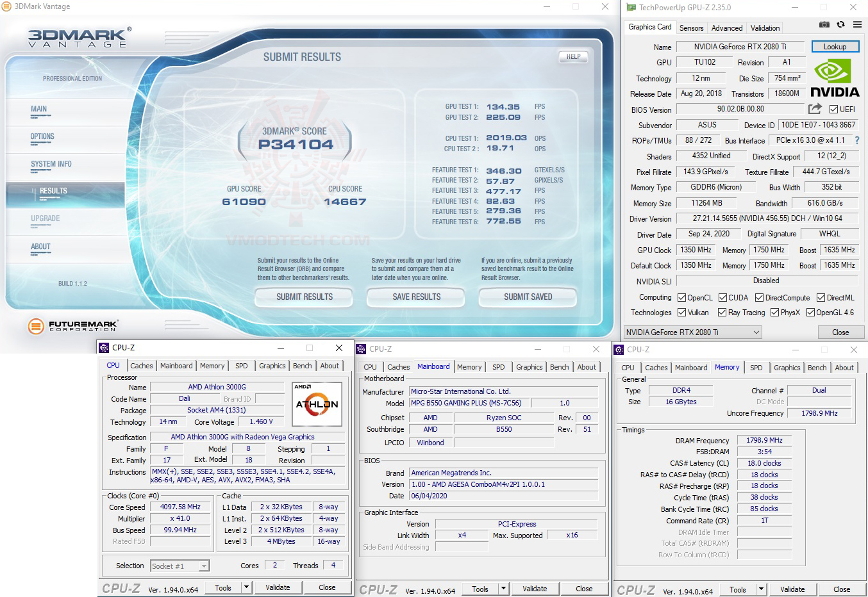Click the CPU-Z icon in the Mainboard window title
This screenshot has height=597, width=868.
point(362,349)
